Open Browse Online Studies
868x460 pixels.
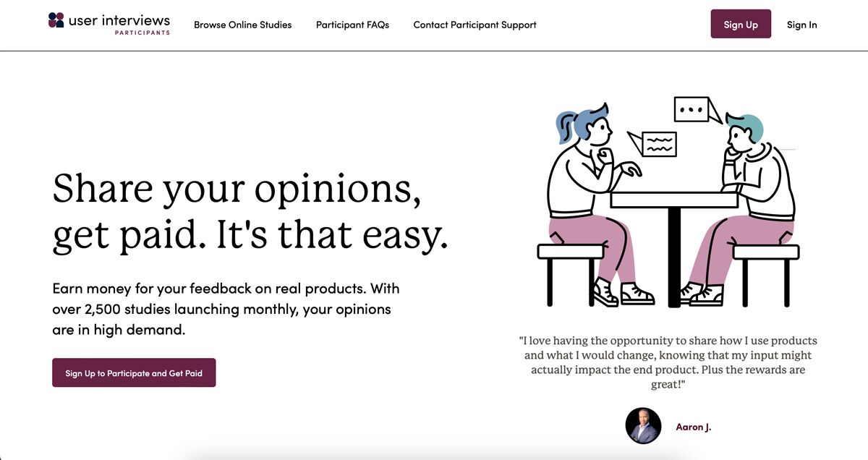pyautogui.click(x=242, y=25)
